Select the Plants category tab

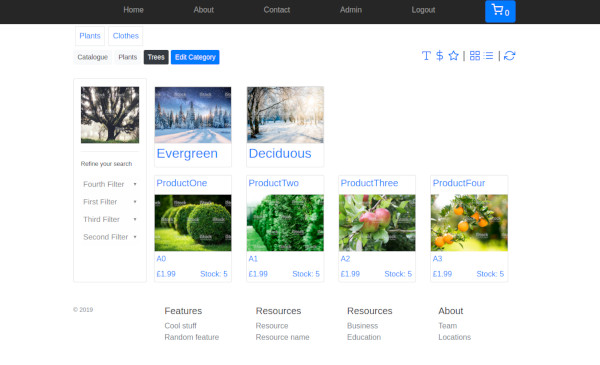90,36
